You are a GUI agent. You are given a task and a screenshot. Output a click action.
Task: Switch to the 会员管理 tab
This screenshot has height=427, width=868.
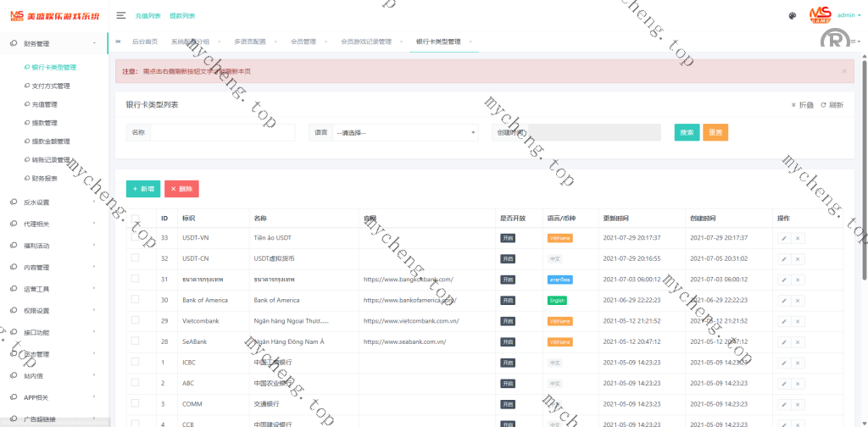[303, 42]
